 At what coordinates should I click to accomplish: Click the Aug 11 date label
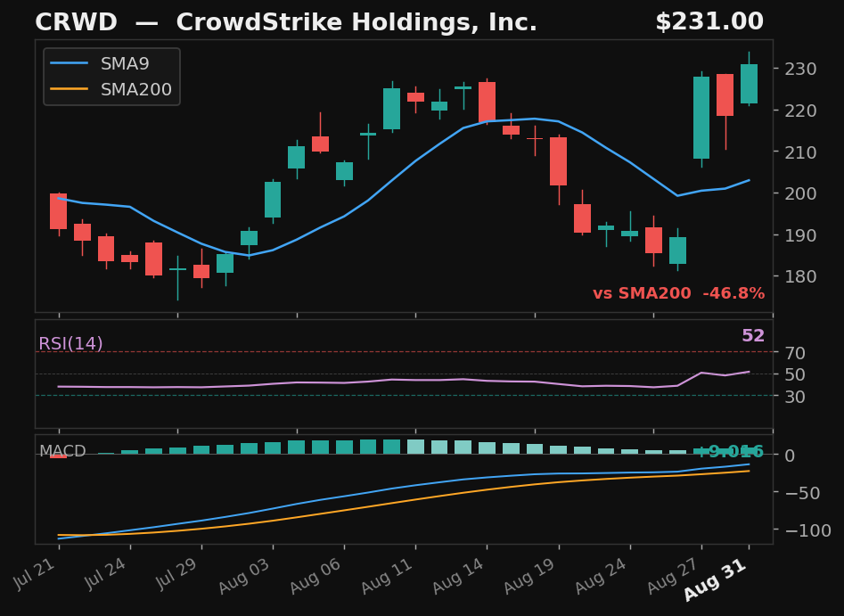388,576
